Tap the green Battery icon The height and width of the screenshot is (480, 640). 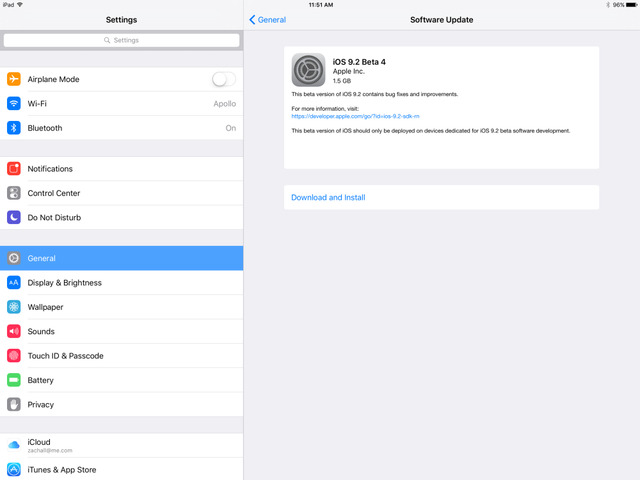[14, 380]
